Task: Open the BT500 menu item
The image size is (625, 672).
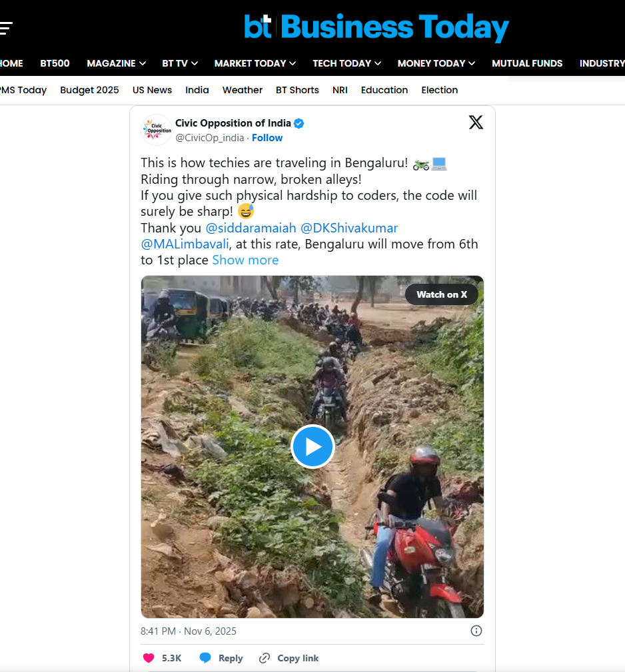Action: coord(55,63)
